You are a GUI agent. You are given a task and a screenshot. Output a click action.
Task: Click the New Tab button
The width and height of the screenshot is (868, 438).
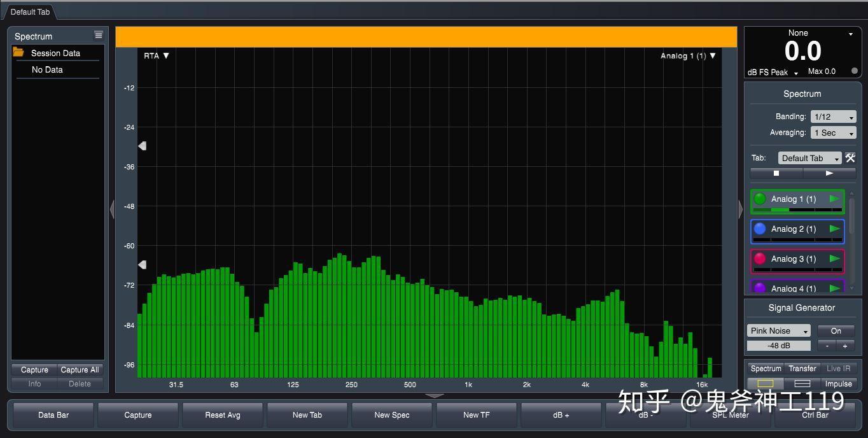tap(307, 415)
